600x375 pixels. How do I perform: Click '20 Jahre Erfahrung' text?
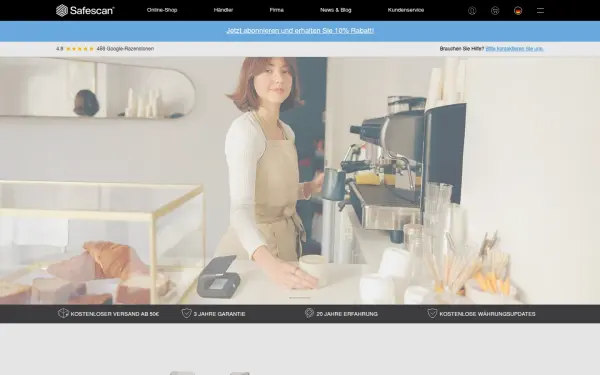pos(347,314)
